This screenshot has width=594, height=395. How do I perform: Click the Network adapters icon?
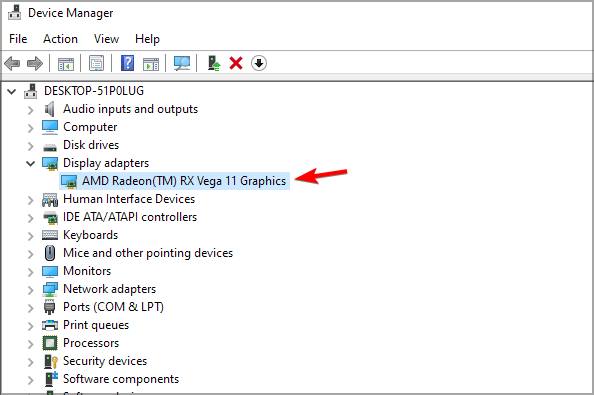click(x=50, y=289)
